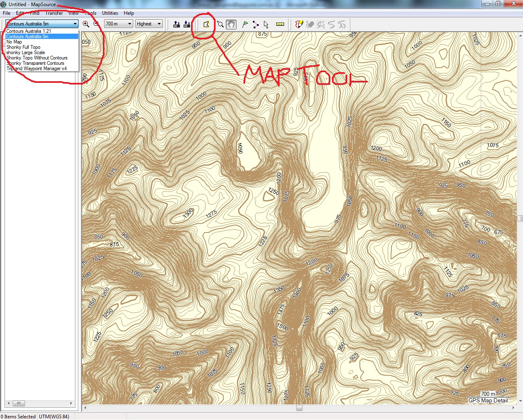Open the Help menu
The width and height of the screenshot is (523, 420).
click(x=129, y=13)
